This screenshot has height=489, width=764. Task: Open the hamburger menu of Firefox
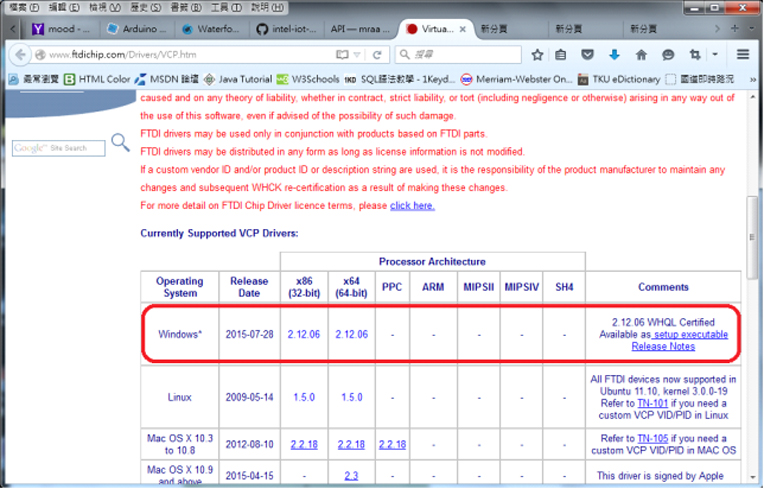pos(743,55)
